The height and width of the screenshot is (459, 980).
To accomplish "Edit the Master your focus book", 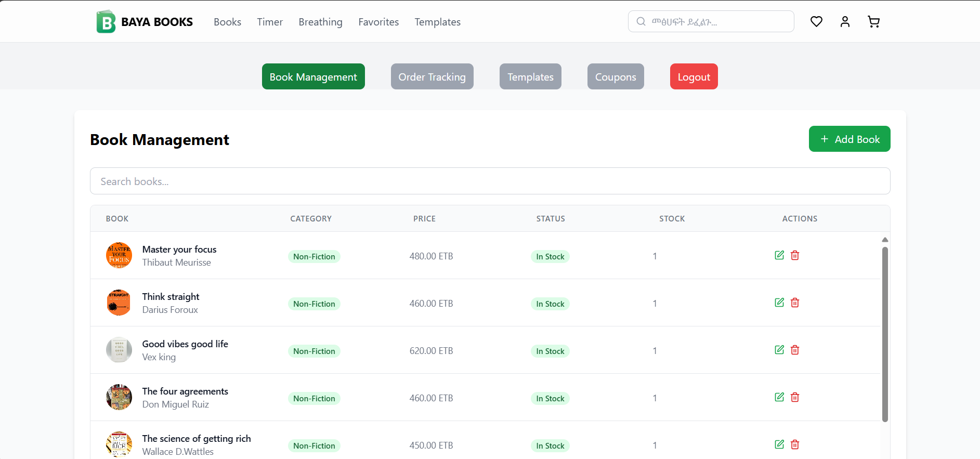I will click(x=779, y=255).
